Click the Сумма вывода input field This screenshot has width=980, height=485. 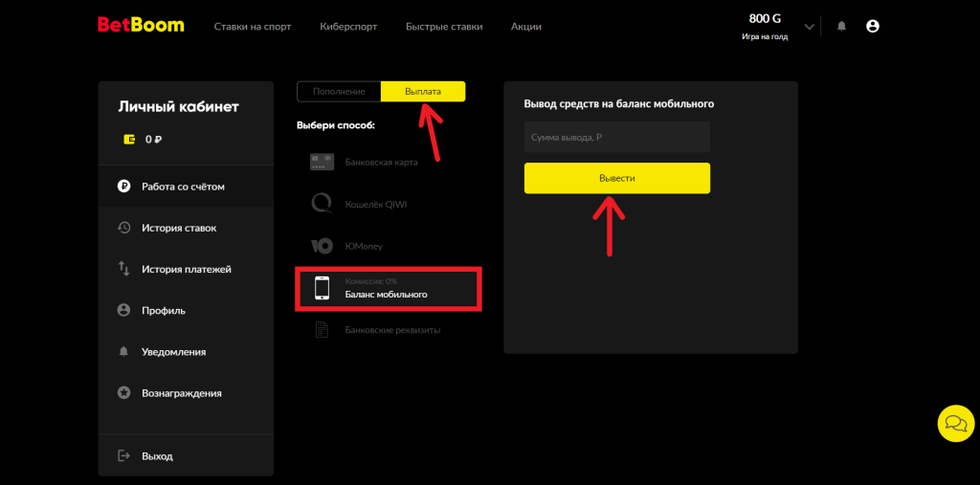pyautogui.click(x=616, y=137)
